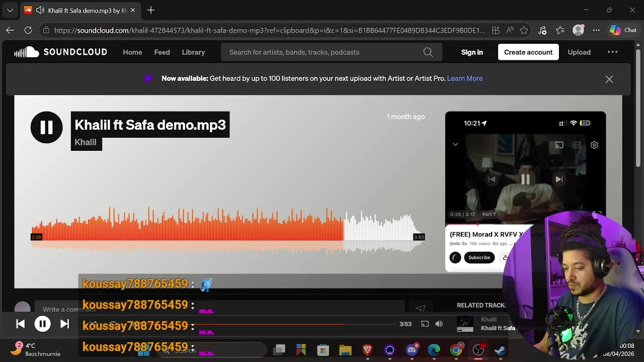
Task: Open the Upload page
Action: coord(579,52)
